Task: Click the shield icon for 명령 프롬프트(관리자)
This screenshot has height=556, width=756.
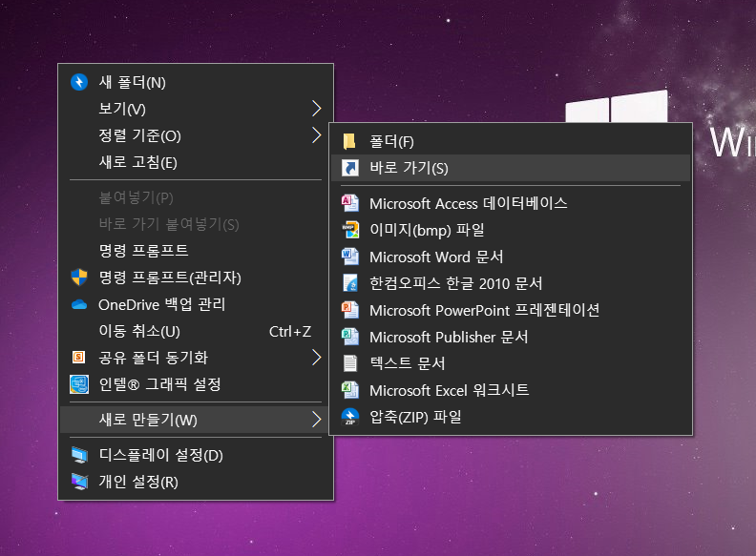Action: [79, 278]
